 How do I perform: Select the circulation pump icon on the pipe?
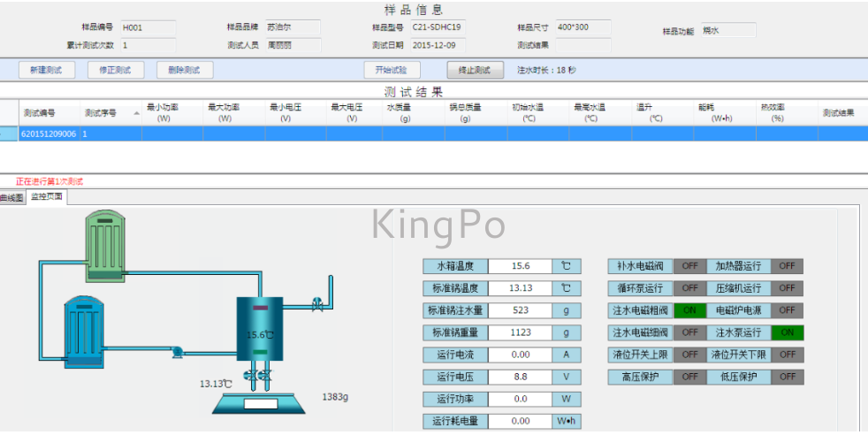pyautogui.click(x=177, y=351)
